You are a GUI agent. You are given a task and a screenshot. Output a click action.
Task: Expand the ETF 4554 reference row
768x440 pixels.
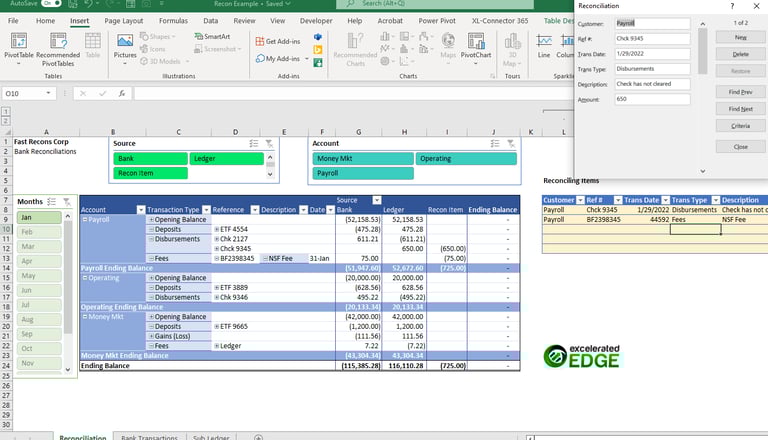click(x=216, y=229)
